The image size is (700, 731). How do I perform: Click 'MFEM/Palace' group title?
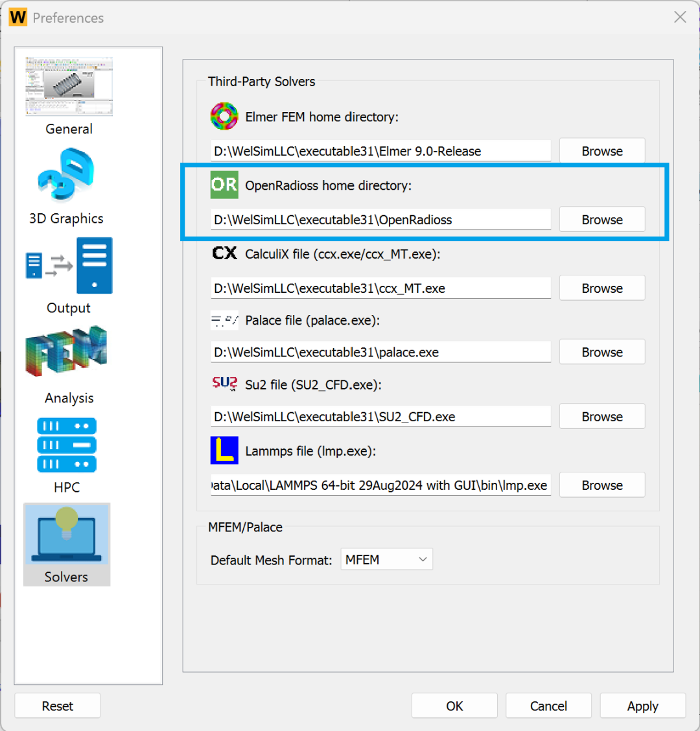click(245, 527)
